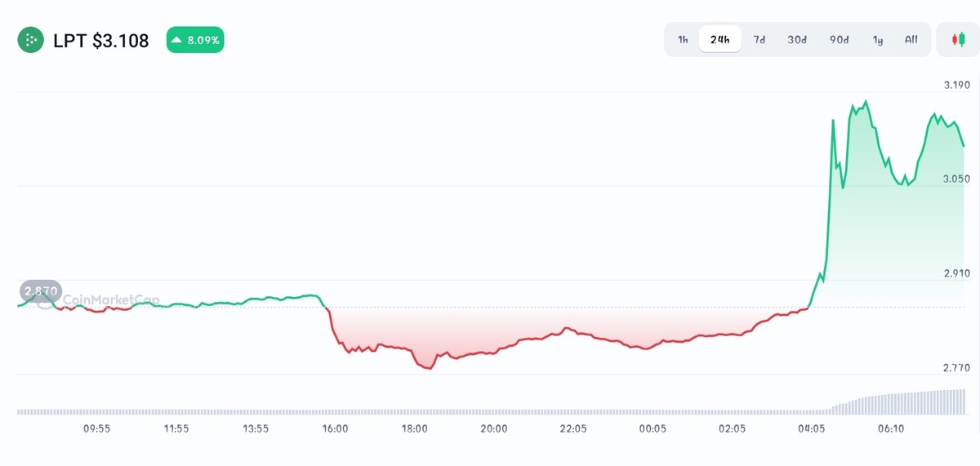
Task: Select the 24h time range
Action: click(720, 39)
